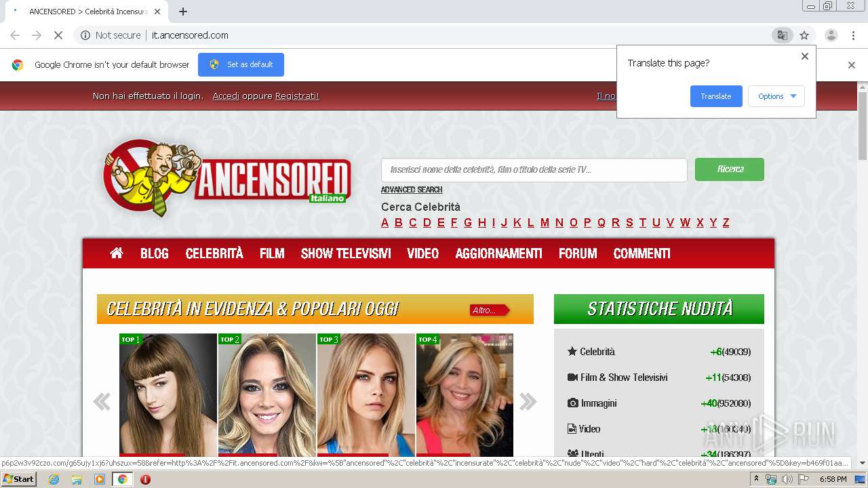Click Set as default button
This screenshot has height=488, width=868.
pos(241,64)
